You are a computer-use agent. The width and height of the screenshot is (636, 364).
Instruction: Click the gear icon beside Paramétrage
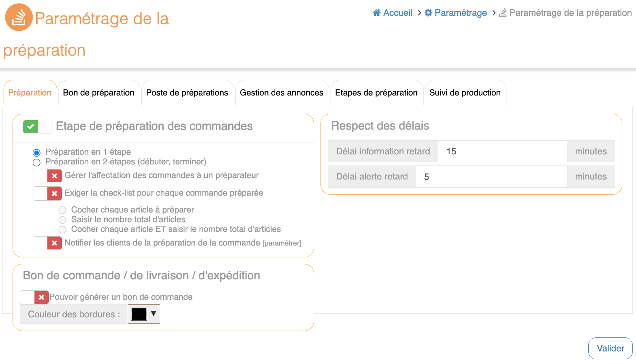[428, 13]
